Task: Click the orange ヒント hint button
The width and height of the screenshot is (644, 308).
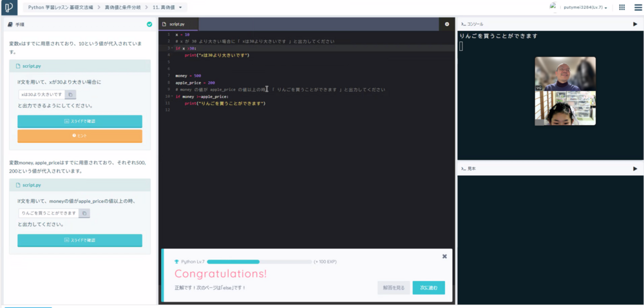Action: click(80, 136)
